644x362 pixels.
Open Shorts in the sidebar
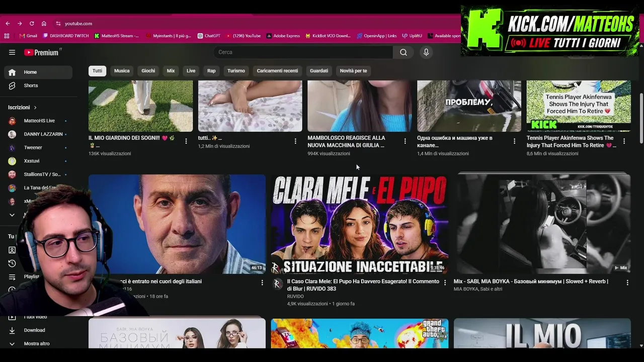tap(38, 86)
